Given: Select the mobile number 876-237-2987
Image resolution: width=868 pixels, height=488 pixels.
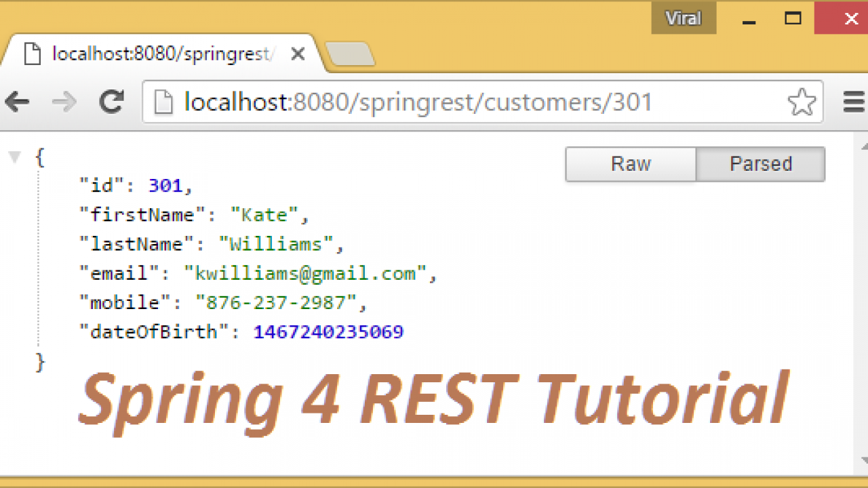Looking at the screenshot, I should (x=276, y=302).
